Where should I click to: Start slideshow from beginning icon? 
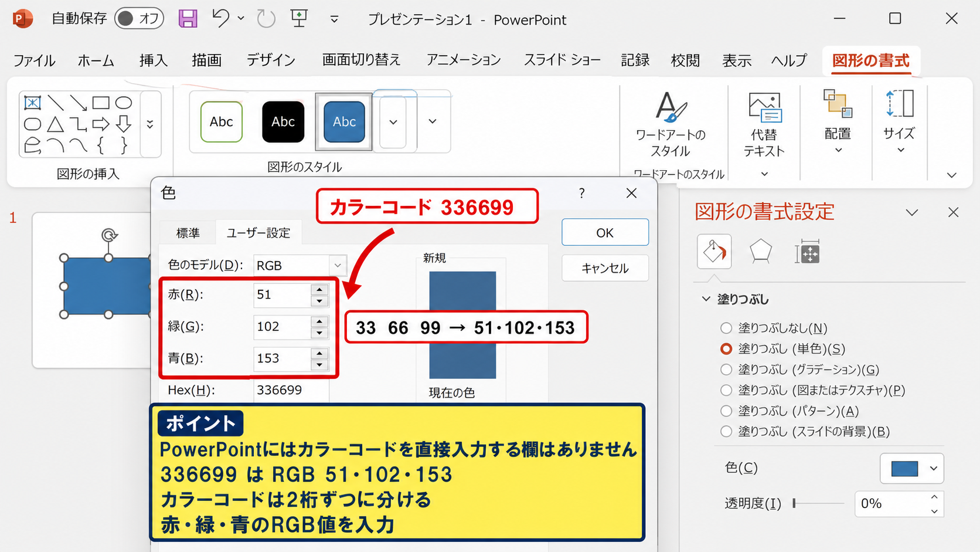[300, 19]
